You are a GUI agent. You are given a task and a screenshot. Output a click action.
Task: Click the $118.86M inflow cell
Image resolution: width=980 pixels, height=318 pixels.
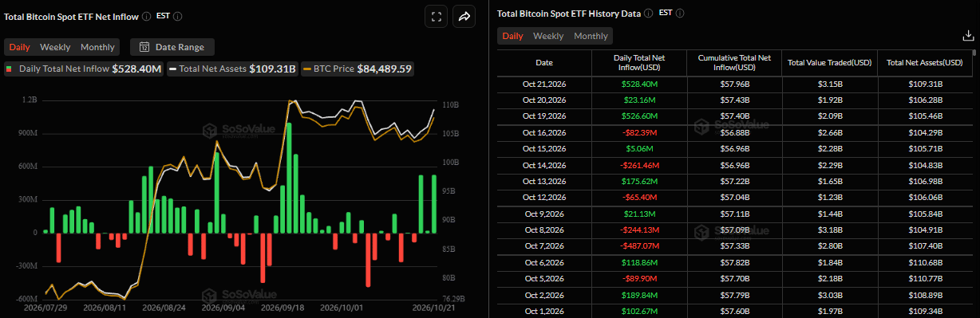coord(639,262)
